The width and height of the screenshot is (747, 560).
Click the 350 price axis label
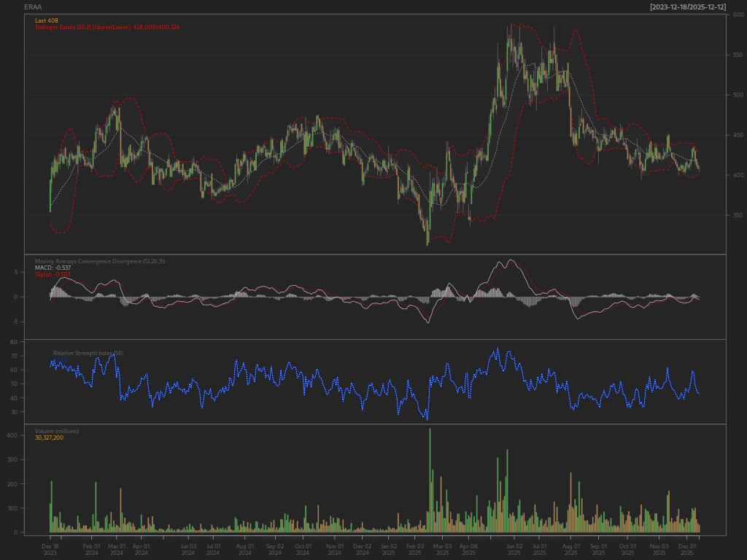click(x=738, y=215)
